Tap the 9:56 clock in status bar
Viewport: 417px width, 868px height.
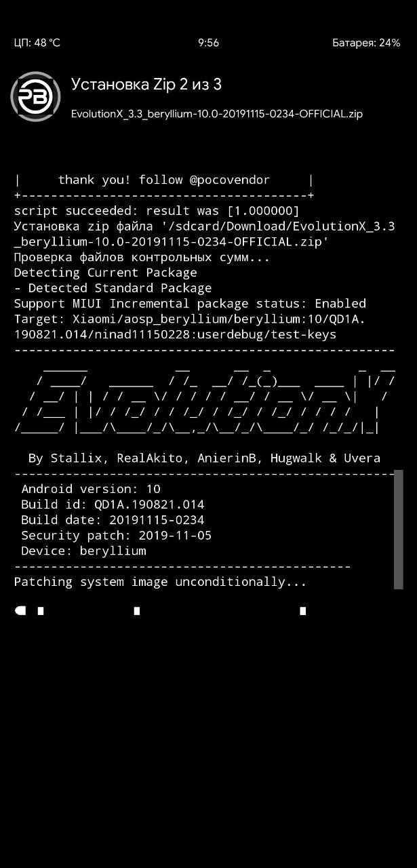pos(208,43)
